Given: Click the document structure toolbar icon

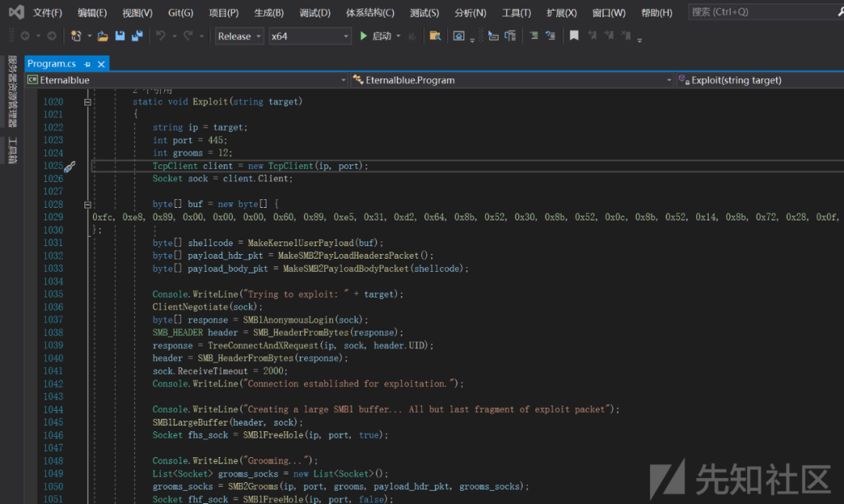Looking at the screenshot, I should 510,36.
